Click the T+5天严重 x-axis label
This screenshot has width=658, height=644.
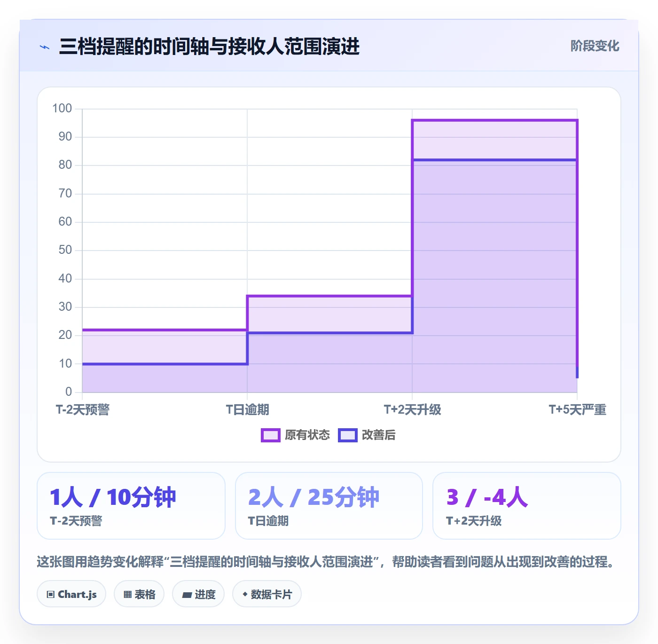tap(577, 409)
